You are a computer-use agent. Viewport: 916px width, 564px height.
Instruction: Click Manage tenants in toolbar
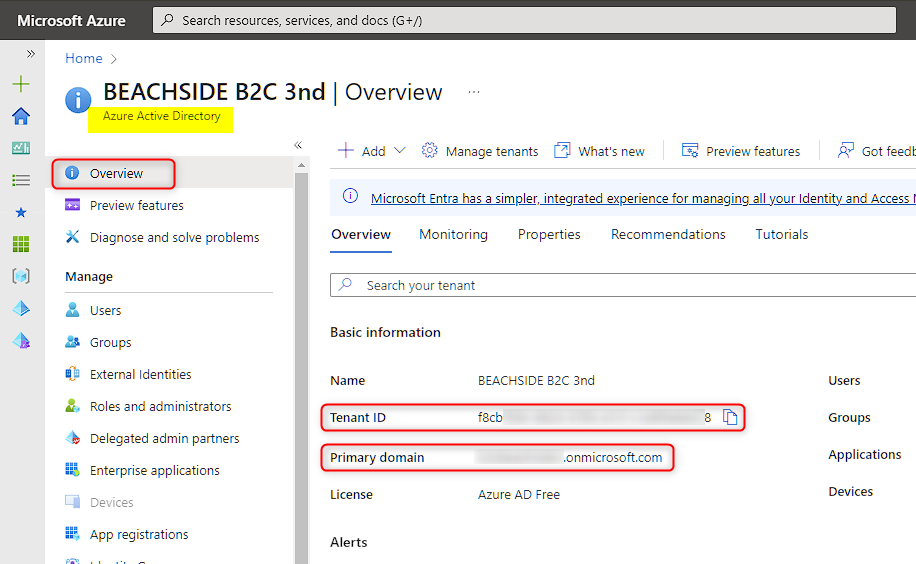480,151
